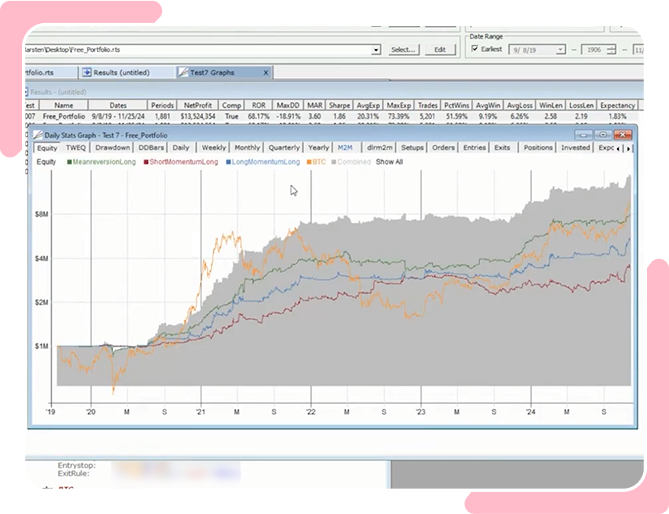Close the Daily Stats Graph window
The width and height of the screenshot is (669, 514).
coord(623,135)
